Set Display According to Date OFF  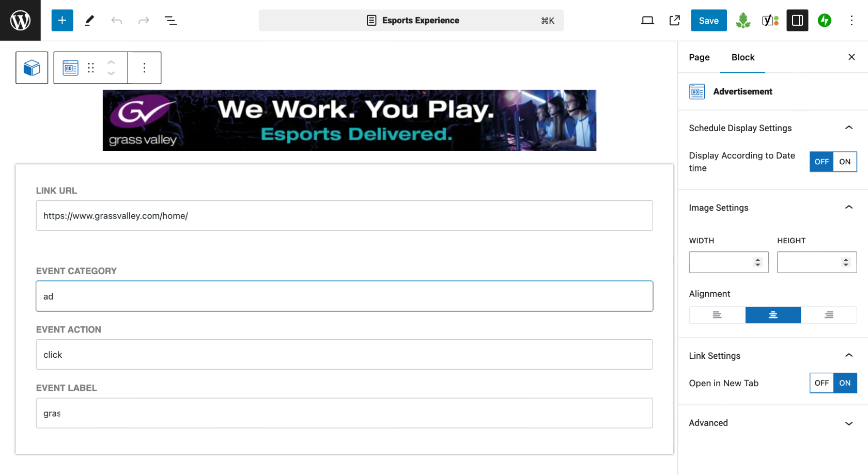[x=822, y=162]
